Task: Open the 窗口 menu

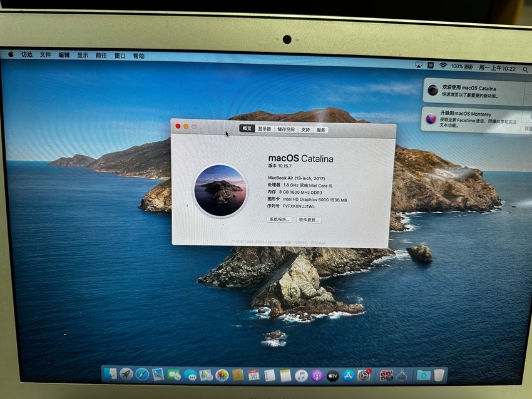Action: (120, 56)
